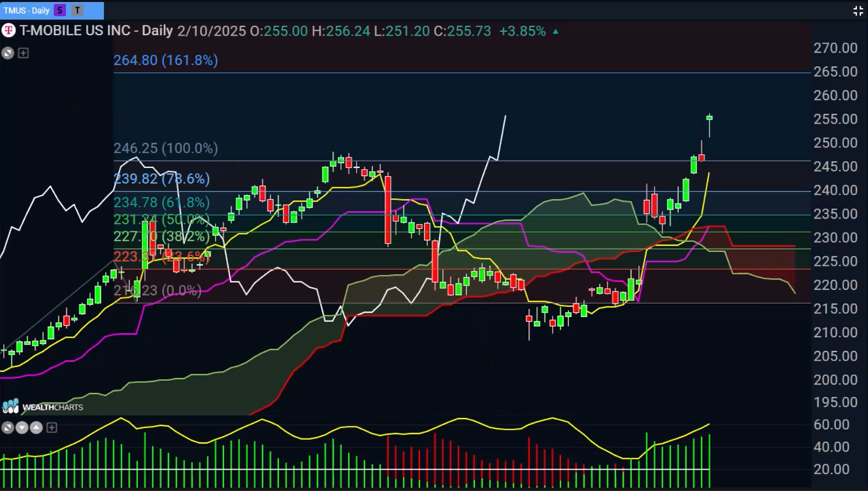Select the 216.23 (0.0%) Fibonacci label
This screenshot has height=491, width=868.
(x=158, y=291)
